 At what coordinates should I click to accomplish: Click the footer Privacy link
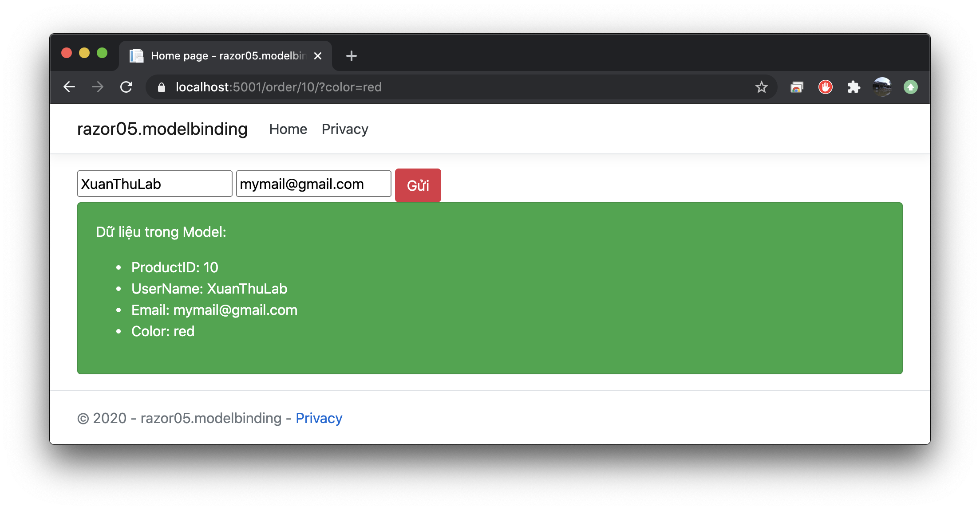click(319, 418)
